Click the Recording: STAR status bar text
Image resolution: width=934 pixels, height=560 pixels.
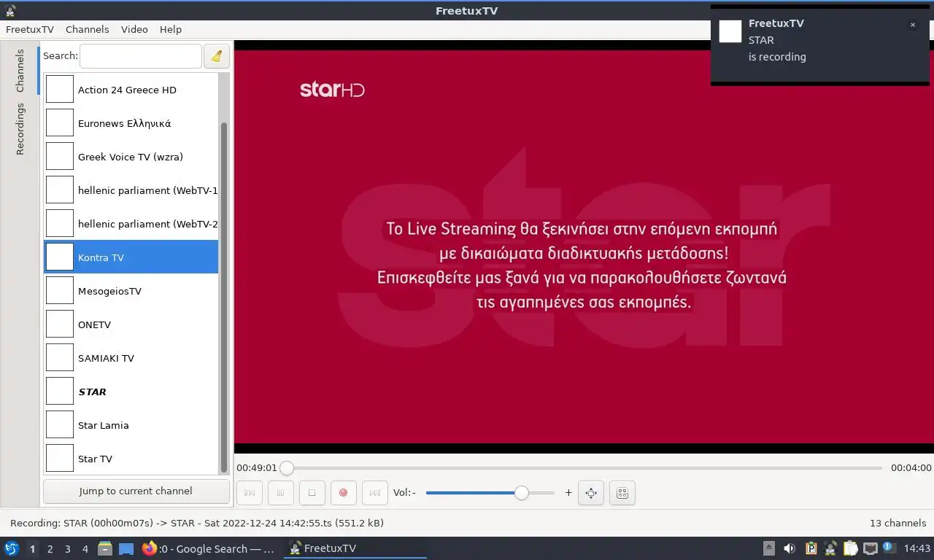tap(197, 523)
